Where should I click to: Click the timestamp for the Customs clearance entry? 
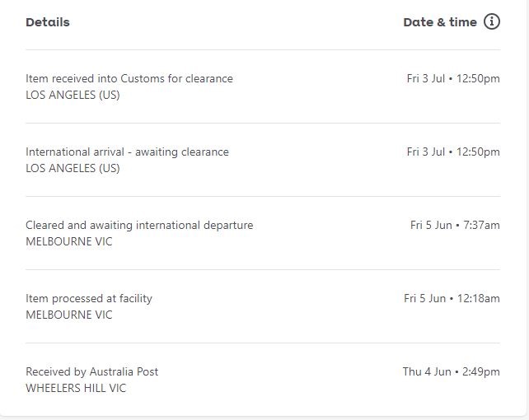tap(452, 79)
